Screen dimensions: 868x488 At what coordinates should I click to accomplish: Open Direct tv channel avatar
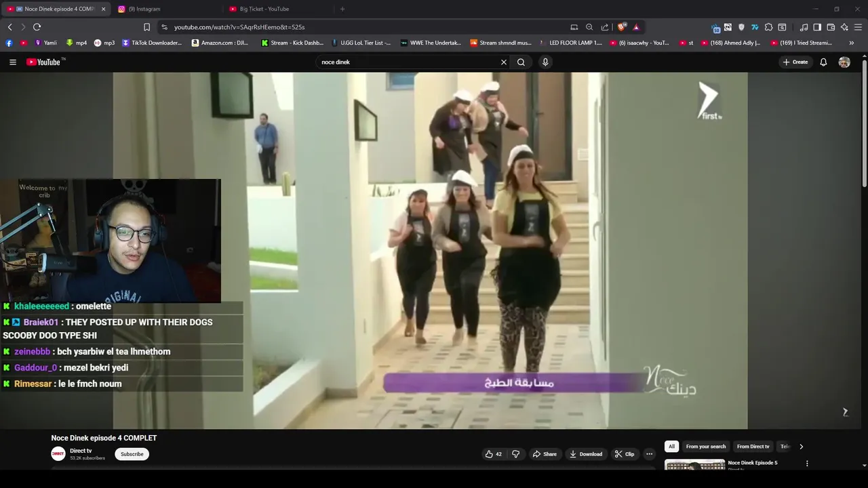58,454
